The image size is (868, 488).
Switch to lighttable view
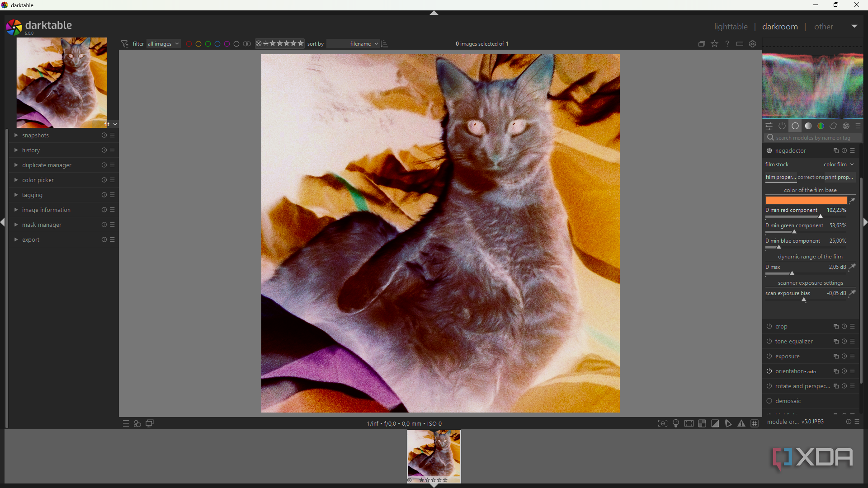[x=731, y=27]
